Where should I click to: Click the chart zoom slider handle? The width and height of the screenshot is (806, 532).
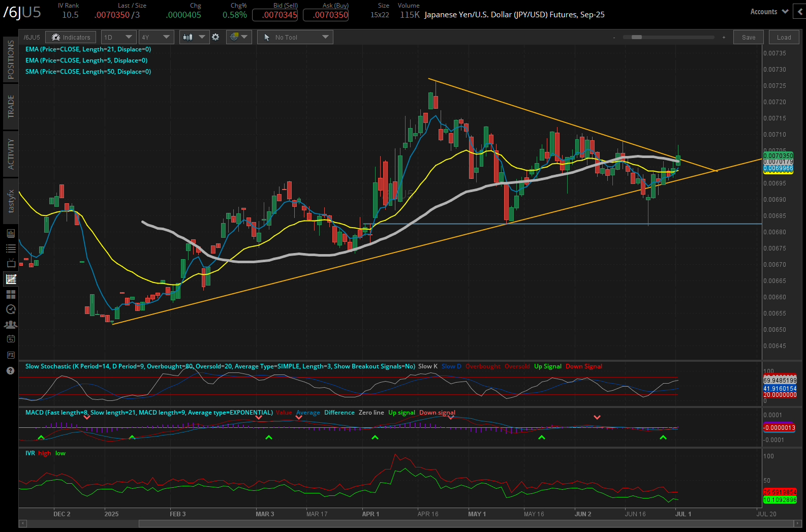[x=636, y=37]
